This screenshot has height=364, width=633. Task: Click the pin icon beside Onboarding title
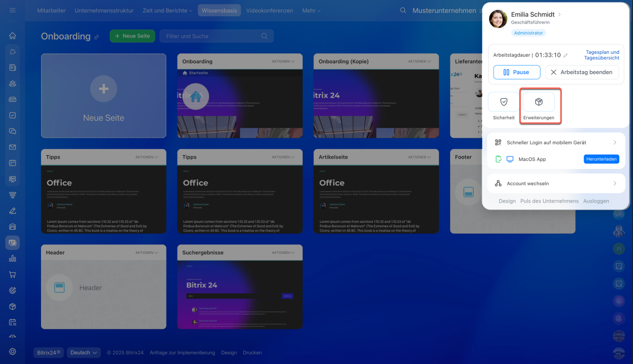[96, 37]
